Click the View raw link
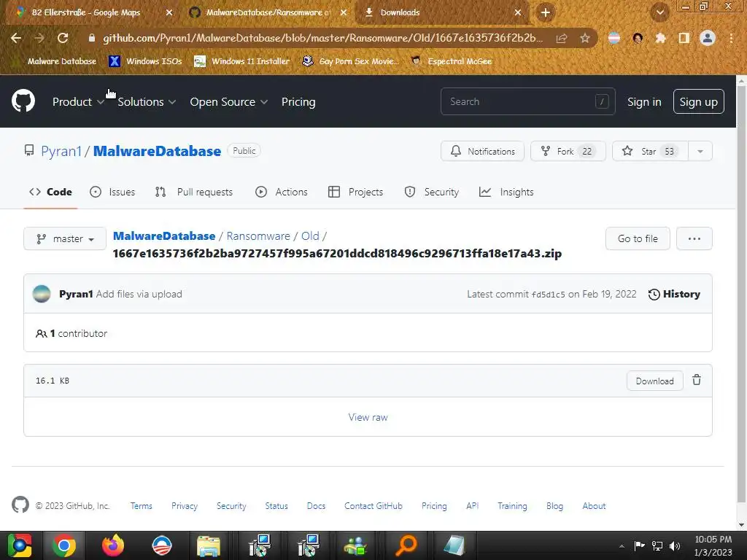 pyautogui.click(x=368, y=417)
